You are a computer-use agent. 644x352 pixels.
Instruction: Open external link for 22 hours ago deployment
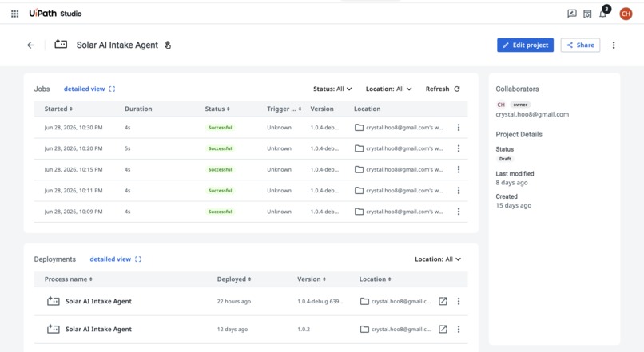click(x=443, y=301)
